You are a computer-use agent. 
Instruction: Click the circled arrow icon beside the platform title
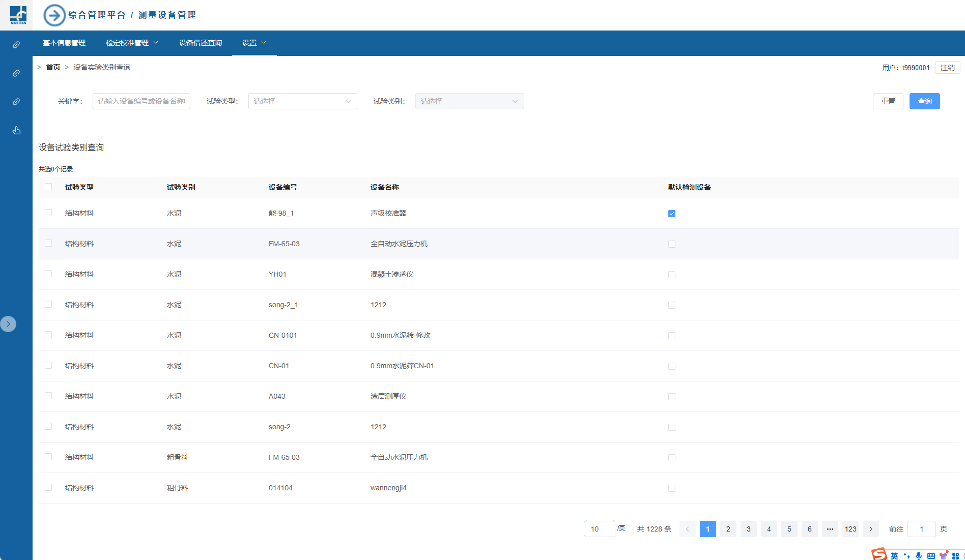[54, 15]
